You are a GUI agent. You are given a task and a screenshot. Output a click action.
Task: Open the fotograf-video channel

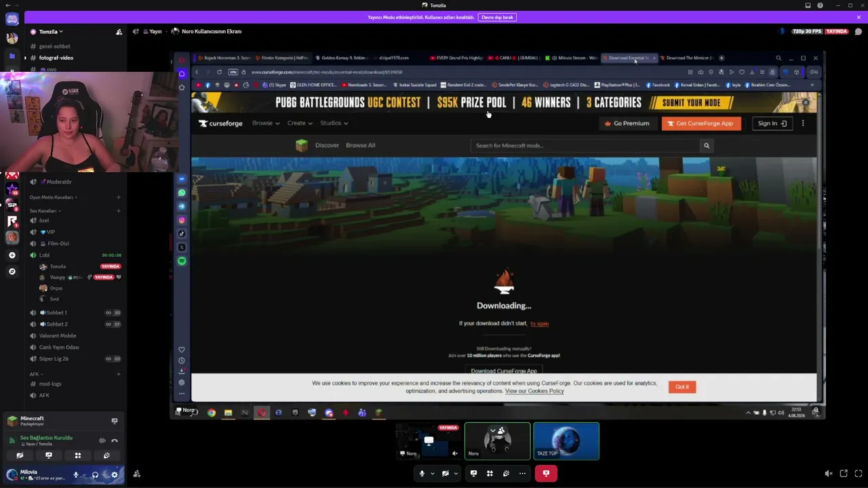click(56, 58)
